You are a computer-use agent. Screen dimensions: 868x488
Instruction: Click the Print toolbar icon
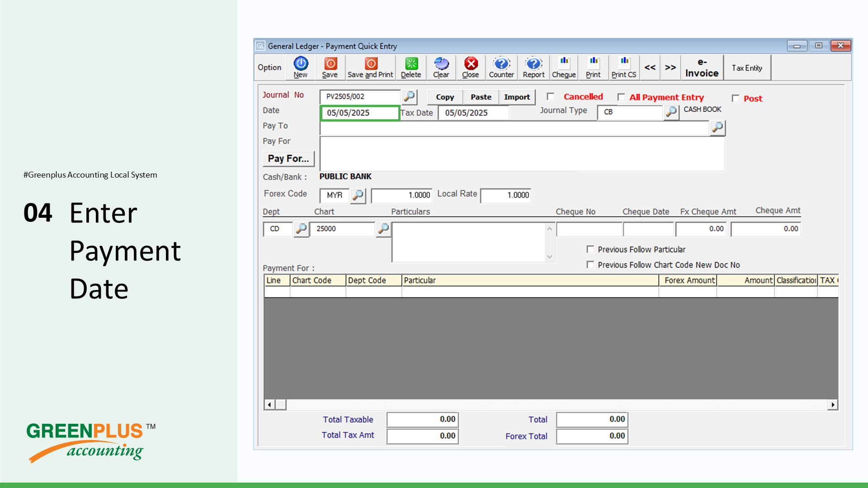(x=593, y=68)
